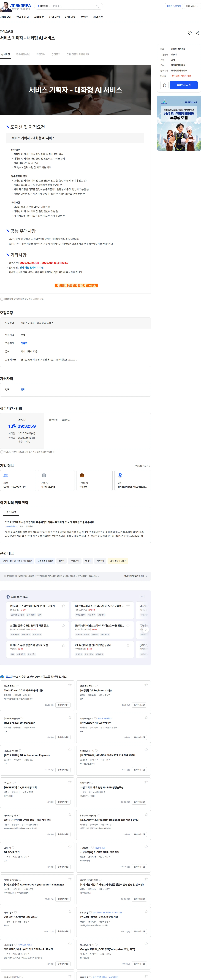Star the 포워딩 항공 수출입 posting
The width and height of the screenshot is (201, 980).
click(x=63, y=625)
